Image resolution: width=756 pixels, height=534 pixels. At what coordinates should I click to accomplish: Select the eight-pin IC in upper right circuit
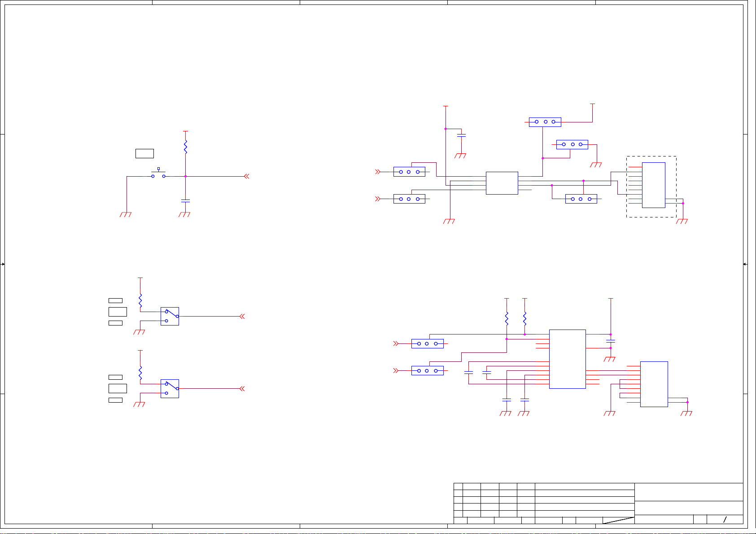coord(502,183)
